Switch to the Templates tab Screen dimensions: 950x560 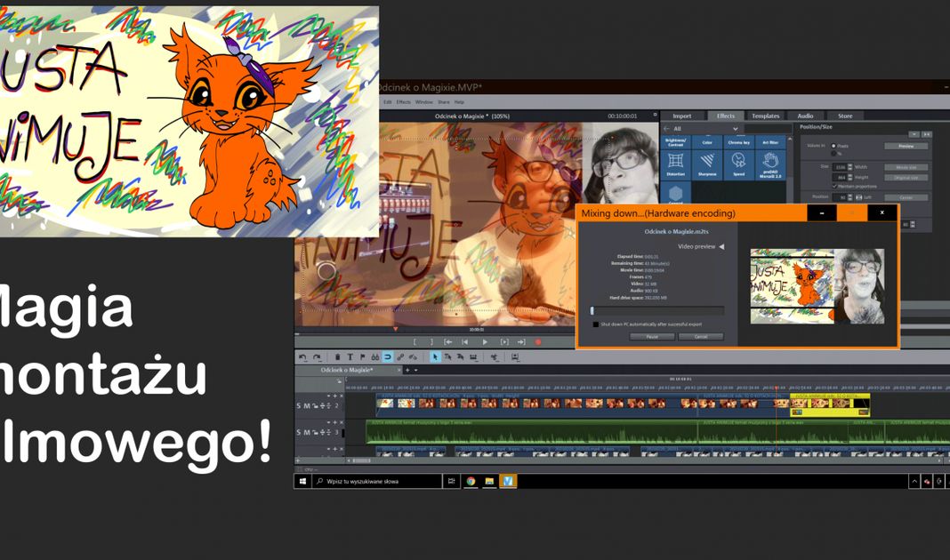click(765, 116)
